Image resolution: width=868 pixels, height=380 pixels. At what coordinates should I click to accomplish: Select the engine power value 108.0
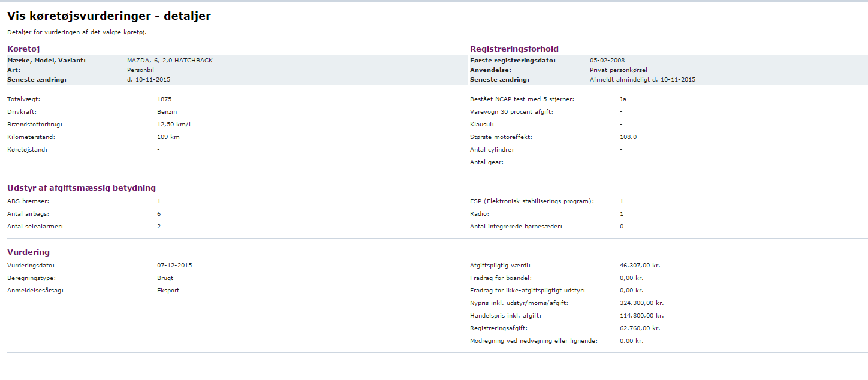click(628, 137)
